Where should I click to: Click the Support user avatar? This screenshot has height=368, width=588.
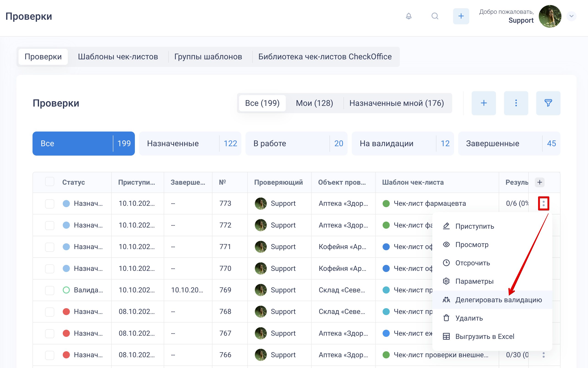[550, 16]
